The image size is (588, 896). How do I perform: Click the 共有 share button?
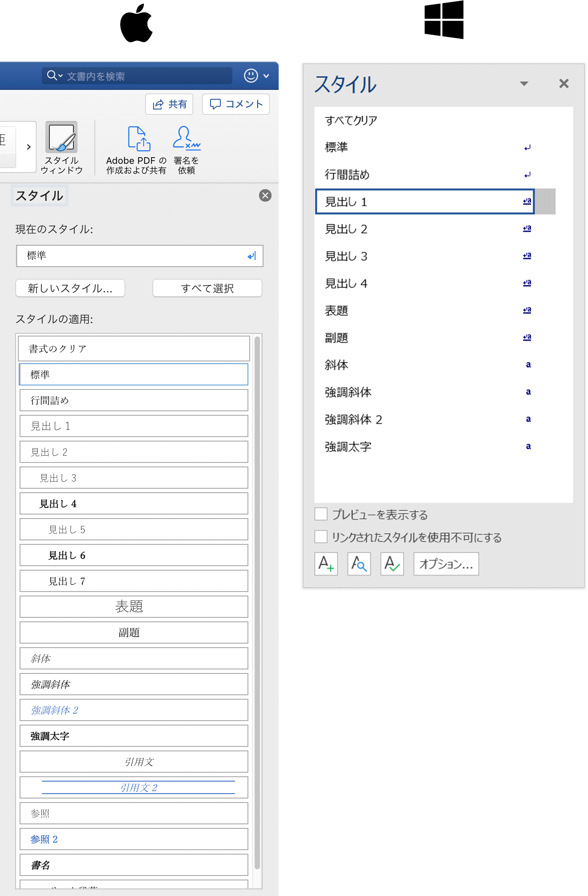pyautogui.click(x=169, y=104)
